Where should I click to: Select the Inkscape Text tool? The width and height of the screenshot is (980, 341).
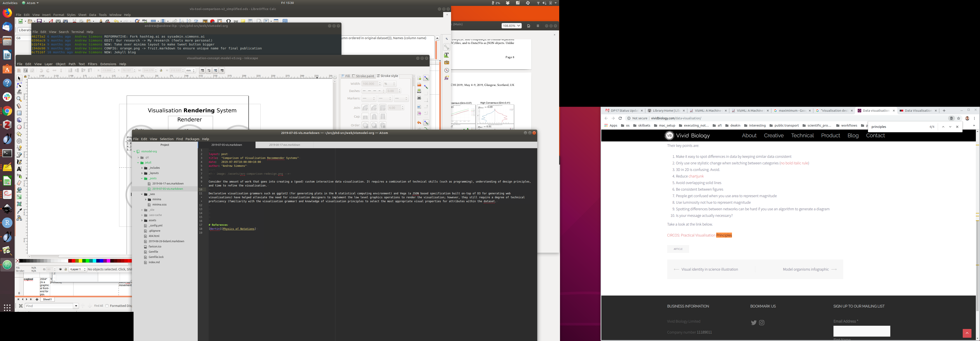(19, 169)
